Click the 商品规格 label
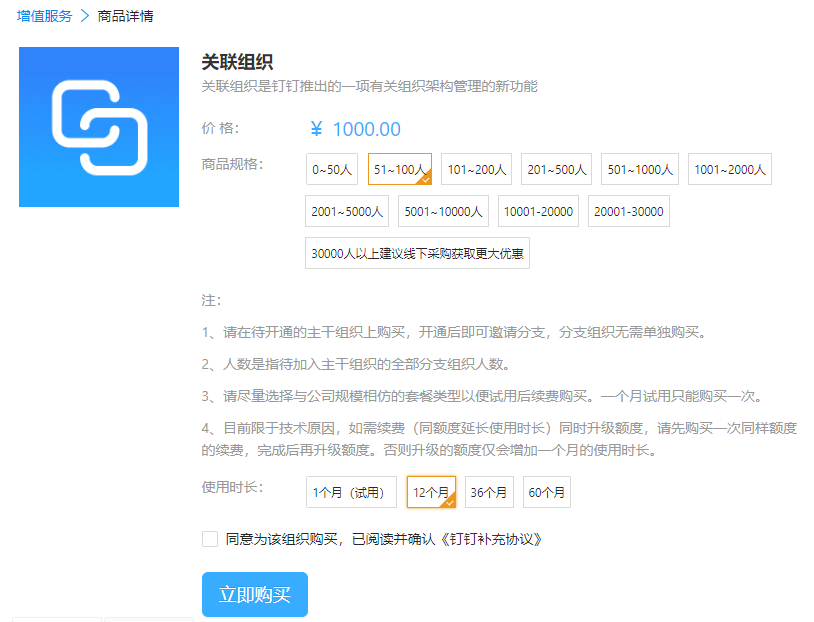This screenshot has width=814, height=622. (233, 164)
